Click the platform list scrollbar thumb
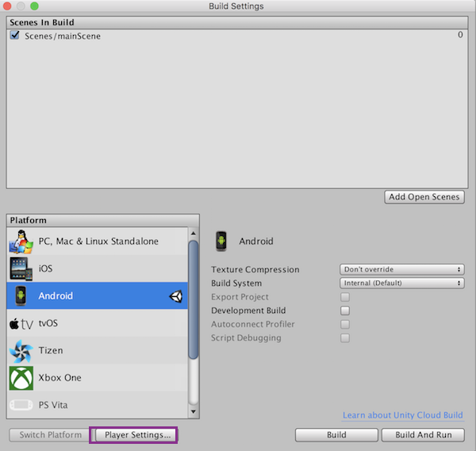Viewport: 476px width, 451px height. click(193, 299)
